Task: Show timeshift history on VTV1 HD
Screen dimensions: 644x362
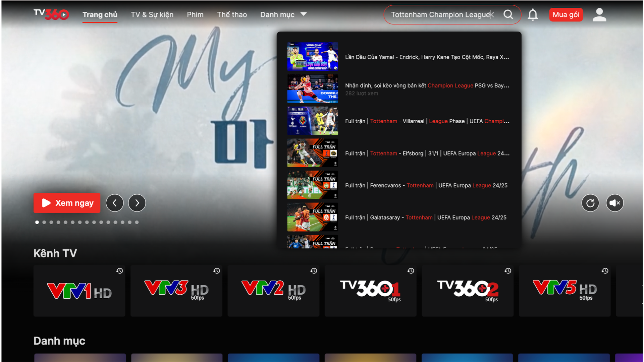Action: (119, 271)
